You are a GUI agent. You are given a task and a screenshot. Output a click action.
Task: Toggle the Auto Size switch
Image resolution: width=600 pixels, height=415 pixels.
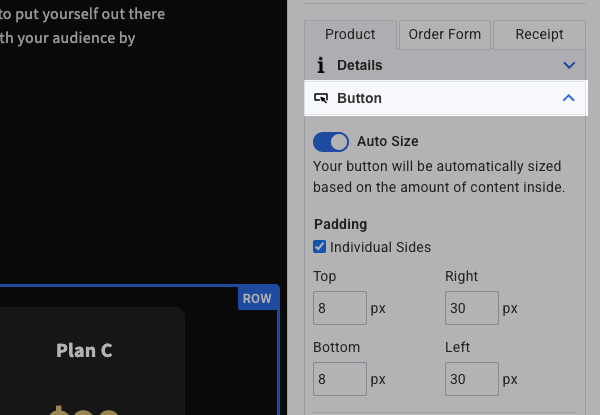[331, 141]
